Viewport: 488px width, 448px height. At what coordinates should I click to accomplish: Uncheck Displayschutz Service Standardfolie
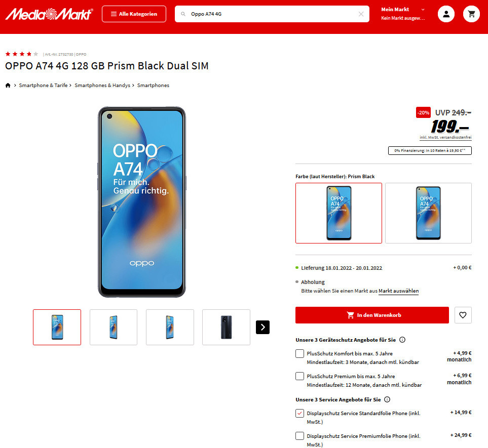(299, 413)
